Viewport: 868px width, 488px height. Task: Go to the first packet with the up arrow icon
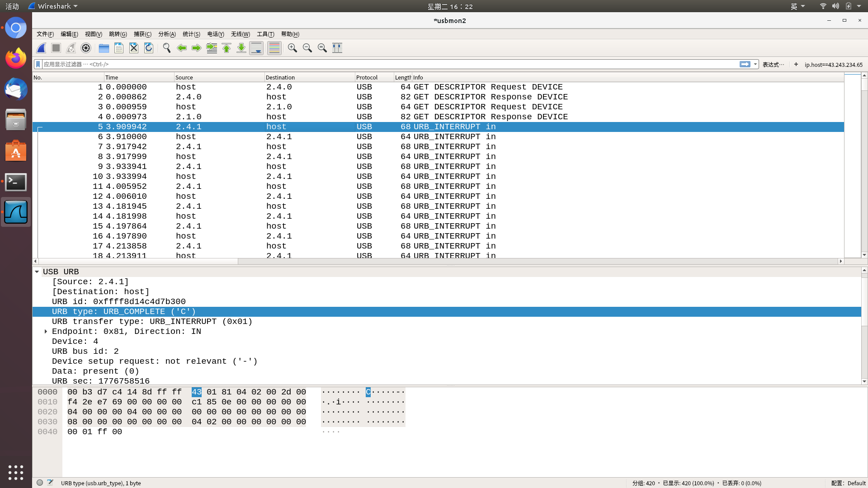pos(226,48)
